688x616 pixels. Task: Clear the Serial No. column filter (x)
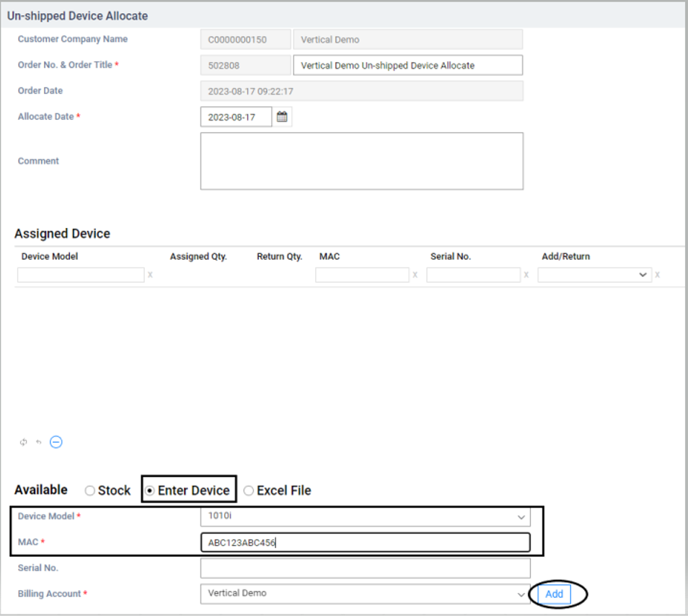(x=526, y=275)
